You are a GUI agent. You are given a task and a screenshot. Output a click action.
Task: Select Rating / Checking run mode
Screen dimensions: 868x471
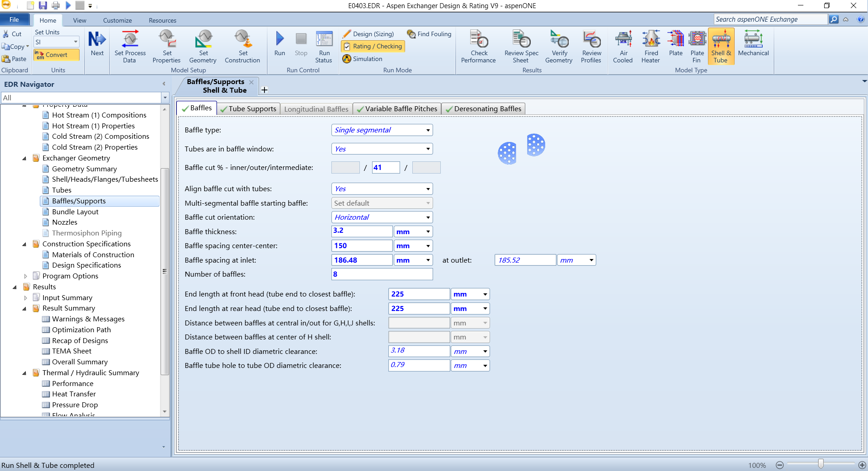tap(373, 46)
